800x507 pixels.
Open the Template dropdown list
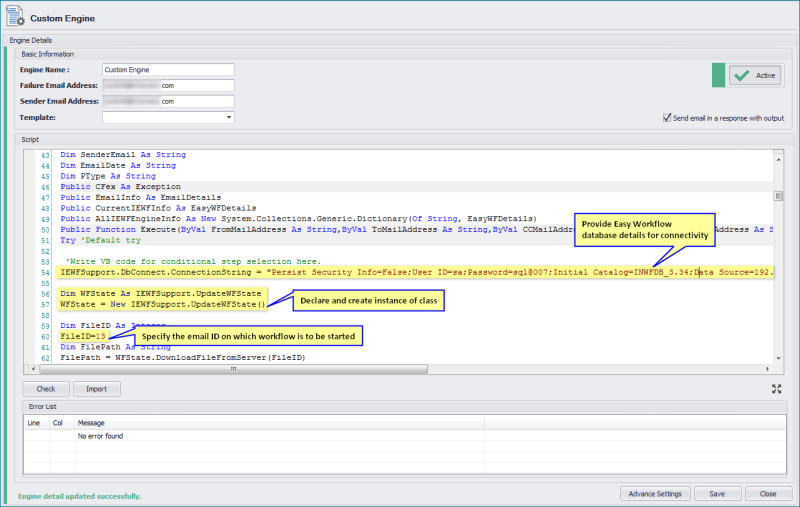point(229,117)
